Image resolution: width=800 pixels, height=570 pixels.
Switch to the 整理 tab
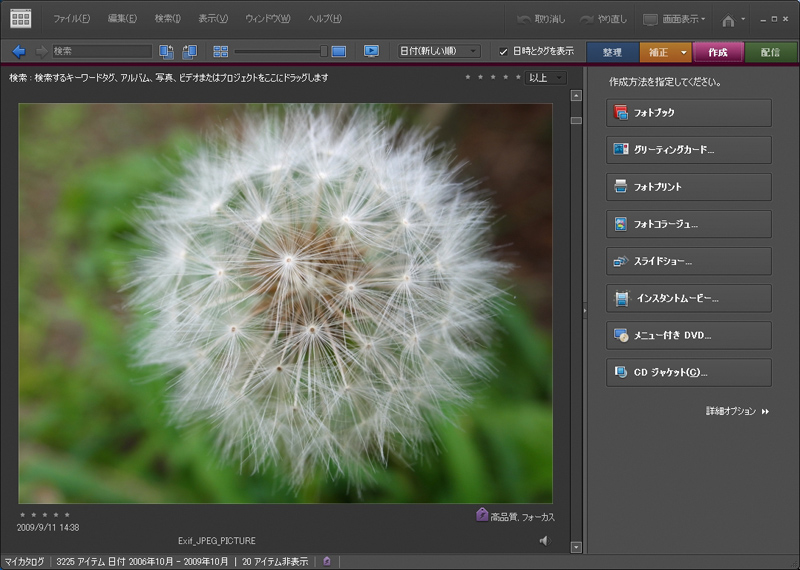pyautogui.click(x=612, y=52)
